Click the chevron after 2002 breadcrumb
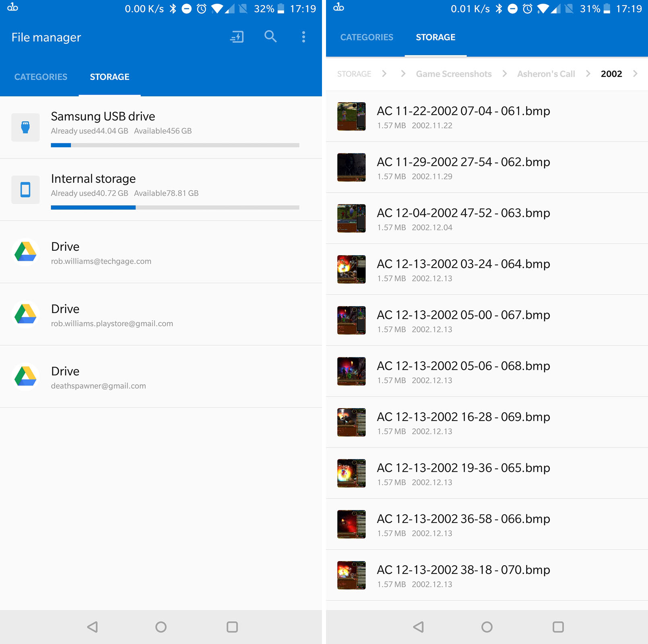648x644 pixels. tap(635, 74)
